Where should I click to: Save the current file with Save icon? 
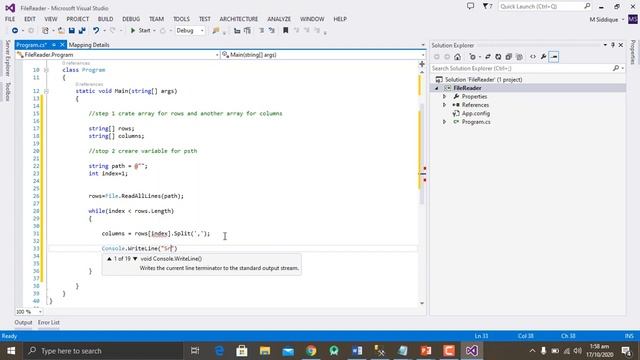coord(72,31)
